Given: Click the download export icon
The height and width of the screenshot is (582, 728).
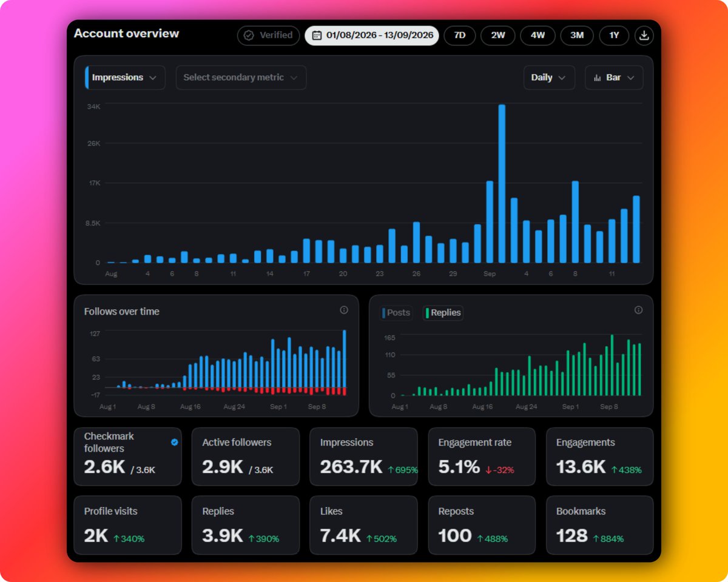Looking at the screenshot, I should (644, 35).
